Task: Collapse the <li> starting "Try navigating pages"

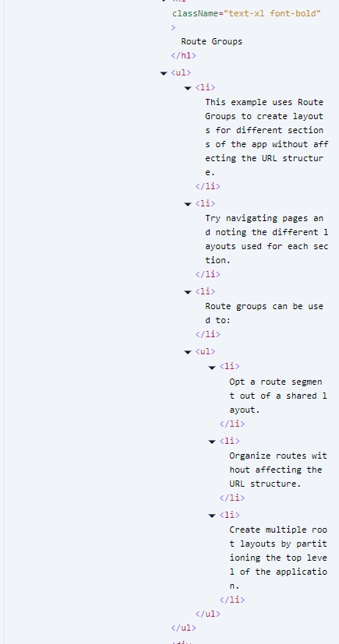Action: [188, 204]
